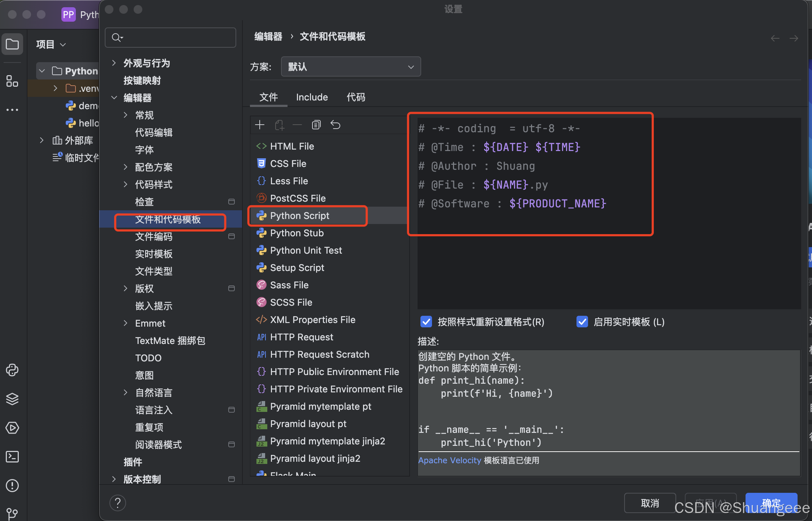812x521 pixels.
Task: Click the 取消 cancel button
Action: 649,503
